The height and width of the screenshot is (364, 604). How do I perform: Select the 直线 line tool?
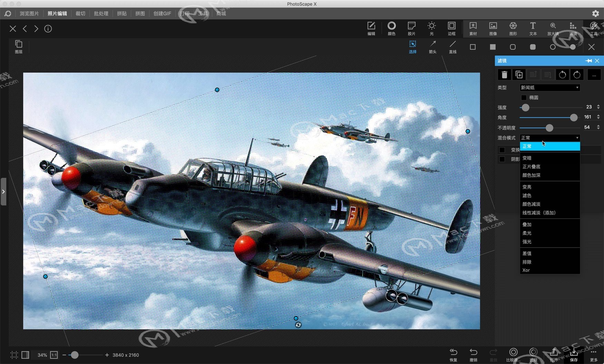point(453,47)
